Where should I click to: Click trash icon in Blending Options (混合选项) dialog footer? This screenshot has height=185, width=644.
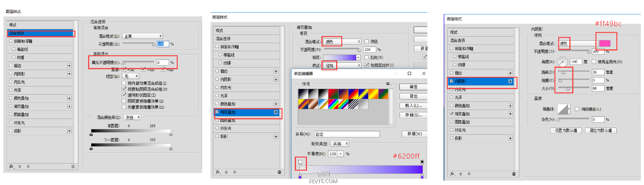(73, 166)
